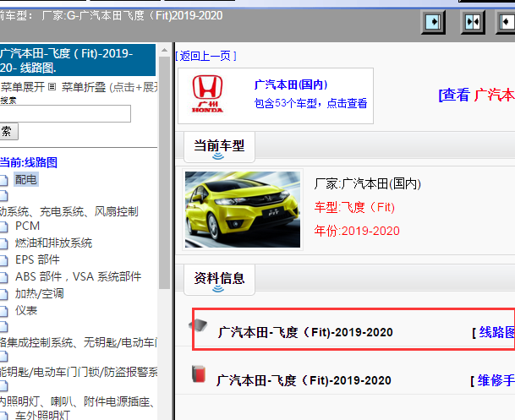Click the folder icon beside 燃油和排放系统

[x=3, y=243]
